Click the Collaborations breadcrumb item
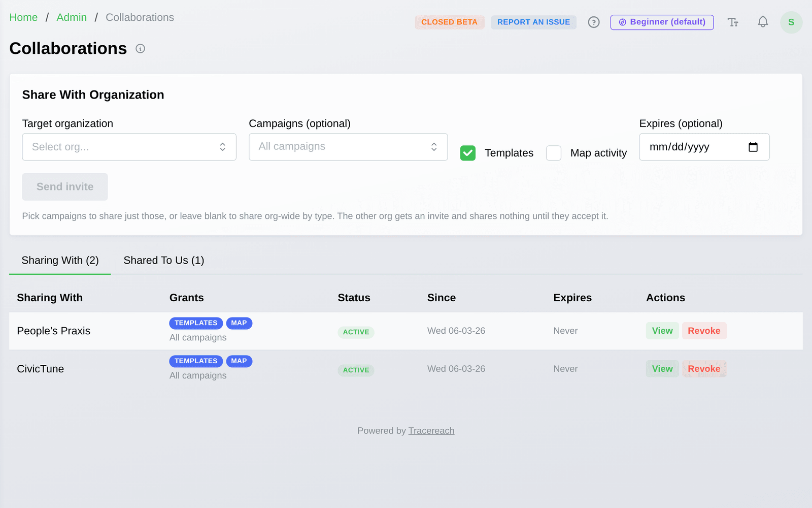812x508 pixels. click(x=140, y=17)
